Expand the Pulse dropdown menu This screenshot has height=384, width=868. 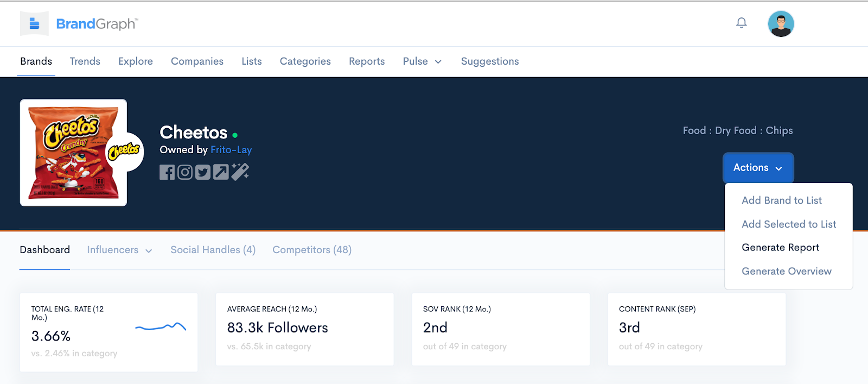[422, 61]
